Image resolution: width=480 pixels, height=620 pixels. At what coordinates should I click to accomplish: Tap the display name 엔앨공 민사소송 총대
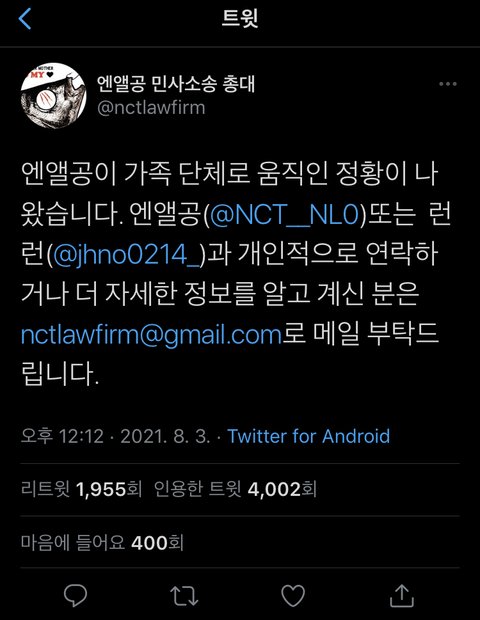176,84
